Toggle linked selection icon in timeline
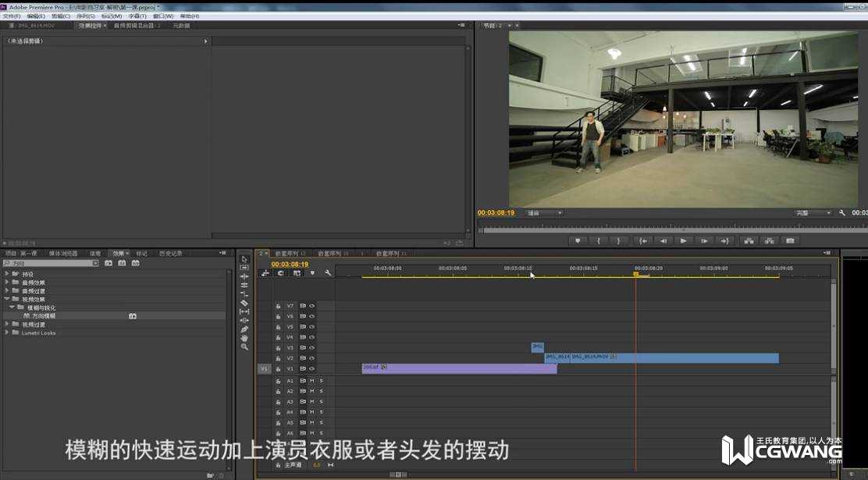Viewport: 868px width, 480px height. pos(297,273)
